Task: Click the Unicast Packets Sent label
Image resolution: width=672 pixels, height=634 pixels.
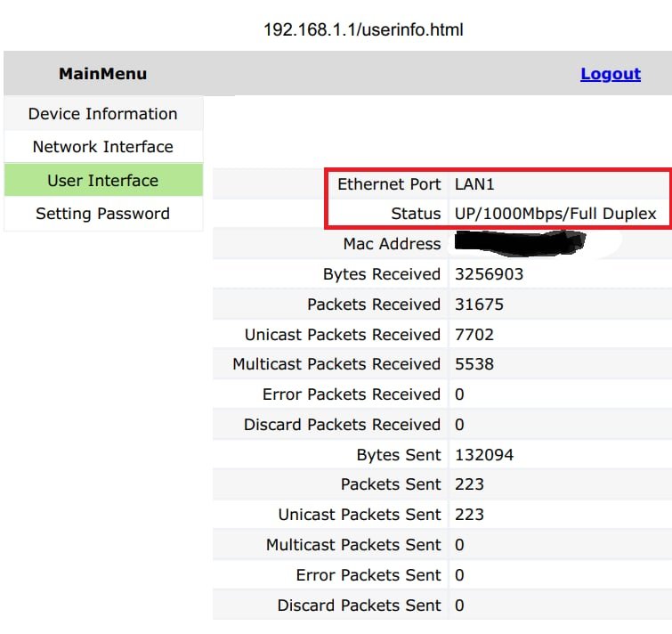Action: coord(359,515)
